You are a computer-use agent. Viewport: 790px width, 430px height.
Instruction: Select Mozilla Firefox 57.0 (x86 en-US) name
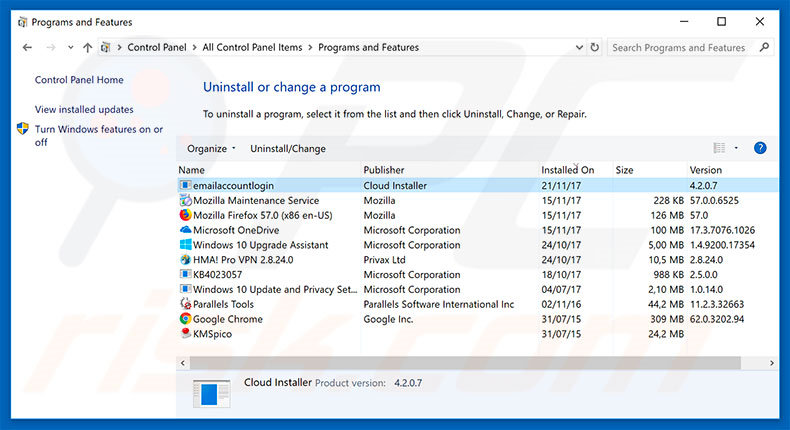click(262, 215)
